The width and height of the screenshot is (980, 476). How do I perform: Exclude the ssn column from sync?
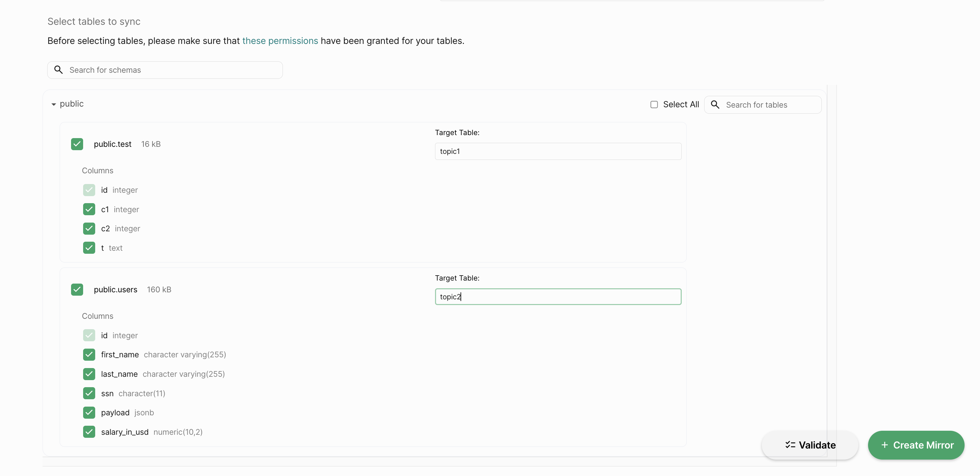coord(89,393)
